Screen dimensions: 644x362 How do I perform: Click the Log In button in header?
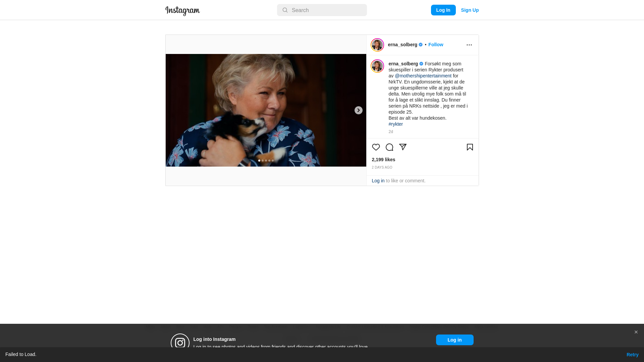[x=443, y=10]
